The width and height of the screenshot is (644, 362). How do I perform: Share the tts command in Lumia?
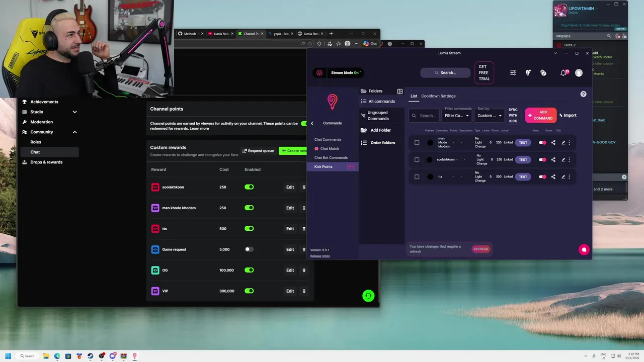pyautogui.click(x=553, y=177)
